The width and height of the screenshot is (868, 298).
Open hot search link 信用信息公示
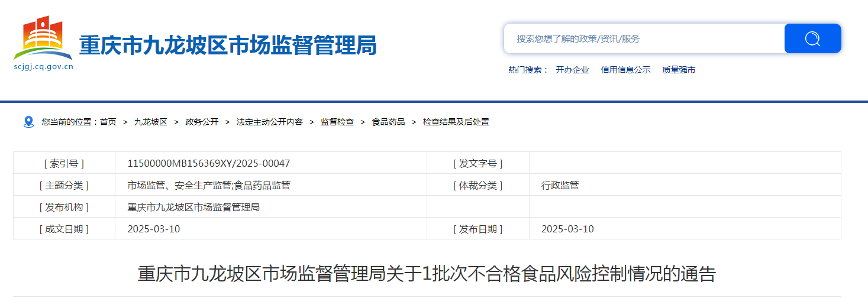pyautogui.click(x=625, y=70)
